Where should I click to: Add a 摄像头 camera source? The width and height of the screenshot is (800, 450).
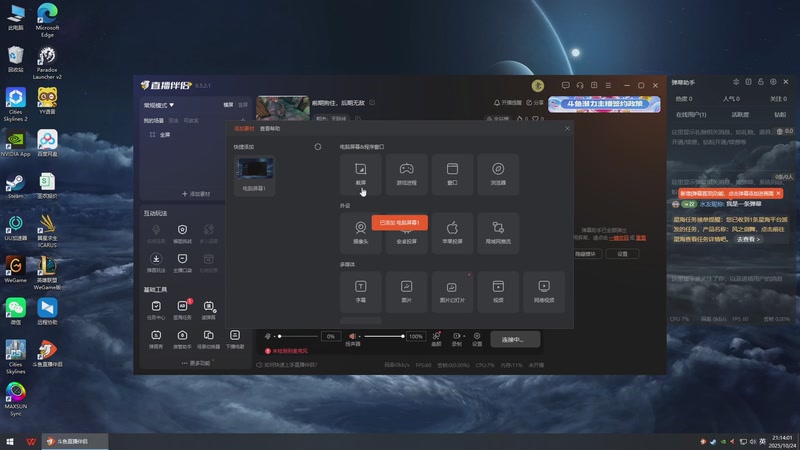pyautogui.click(x=360, y=233)
